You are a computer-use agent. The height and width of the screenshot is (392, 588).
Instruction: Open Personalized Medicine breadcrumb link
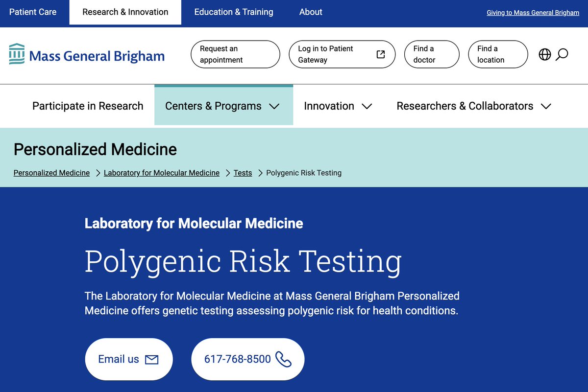point(51,173)
